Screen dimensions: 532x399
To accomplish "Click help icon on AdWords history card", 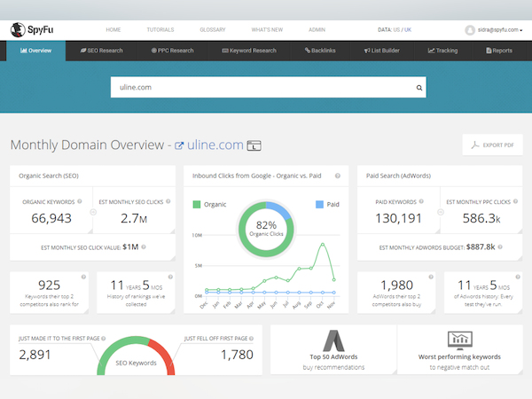I will click(518, 277).
